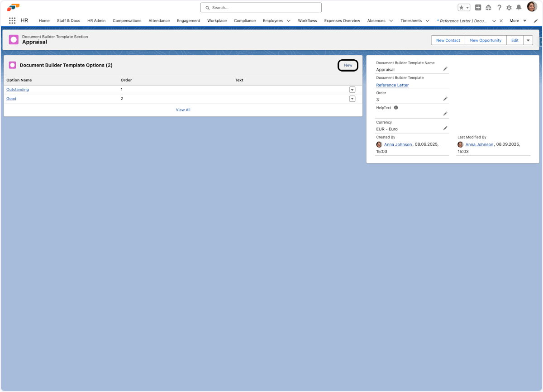Click in the global Search field
This screenshot has width=543, height=392.
point(261,8)
